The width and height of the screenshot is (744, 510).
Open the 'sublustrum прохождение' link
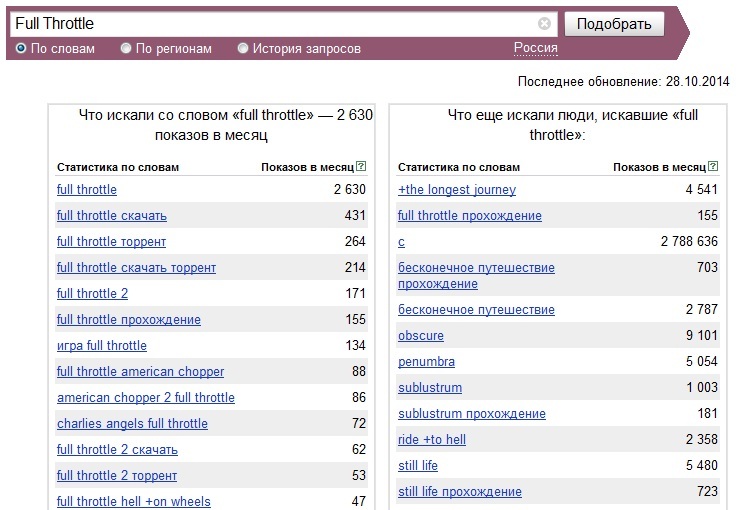pos(472,414)
